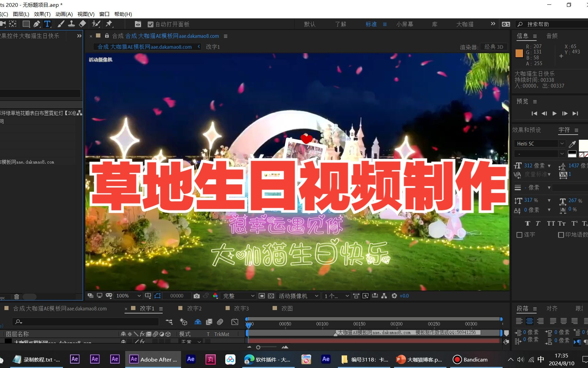Open the font size 312 dropdown arrow
Screen dimensions: 588x368
click(549, 166)
